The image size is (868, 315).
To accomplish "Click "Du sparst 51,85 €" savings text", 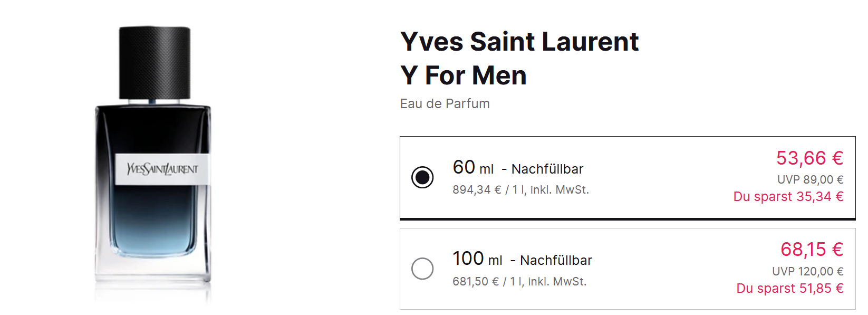I will 790,289.
